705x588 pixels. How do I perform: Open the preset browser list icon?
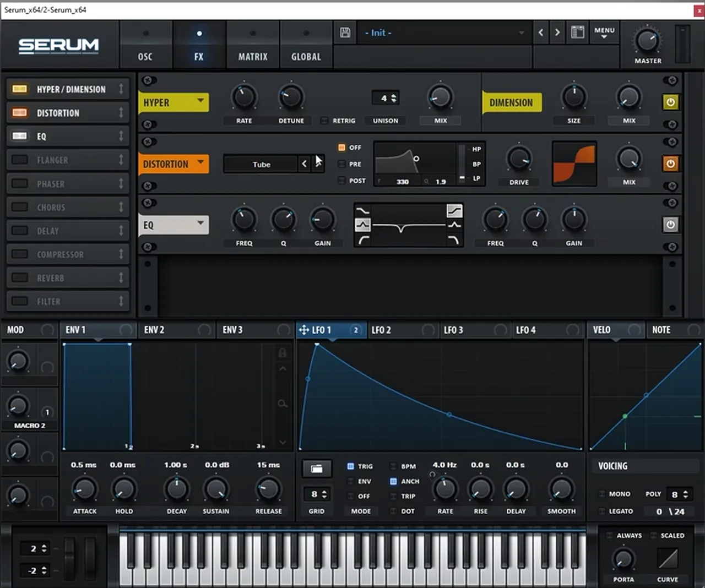coord(577,32)
